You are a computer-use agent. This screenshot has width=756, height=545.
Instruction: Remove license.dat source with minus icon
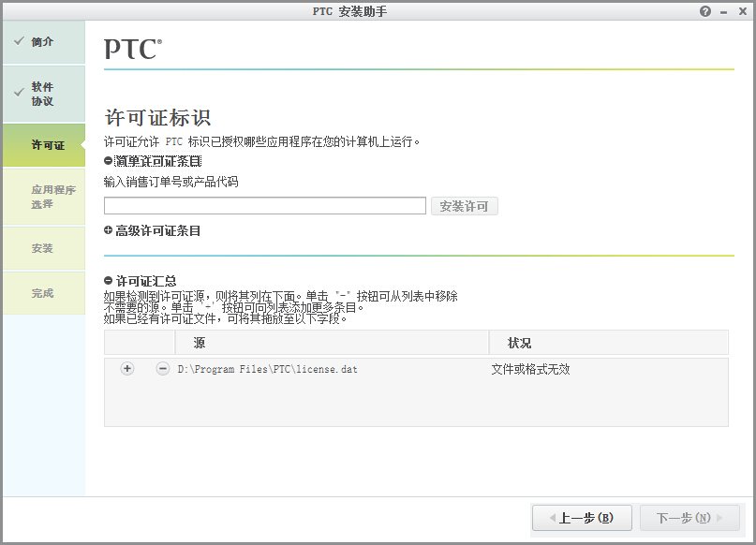pos(162,369)
